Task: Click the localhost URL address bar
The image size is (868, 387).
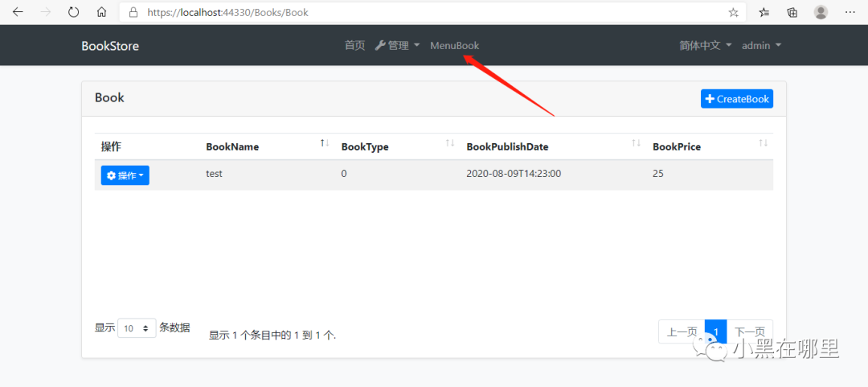Action: point(432,12)
